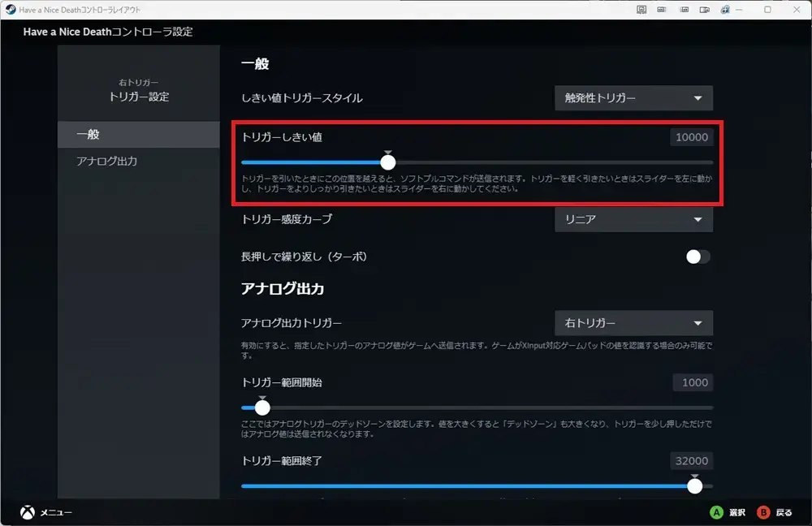Click the description mentioning XInput対応ゲームパッド
812x526 pixels.
(477, 351)
